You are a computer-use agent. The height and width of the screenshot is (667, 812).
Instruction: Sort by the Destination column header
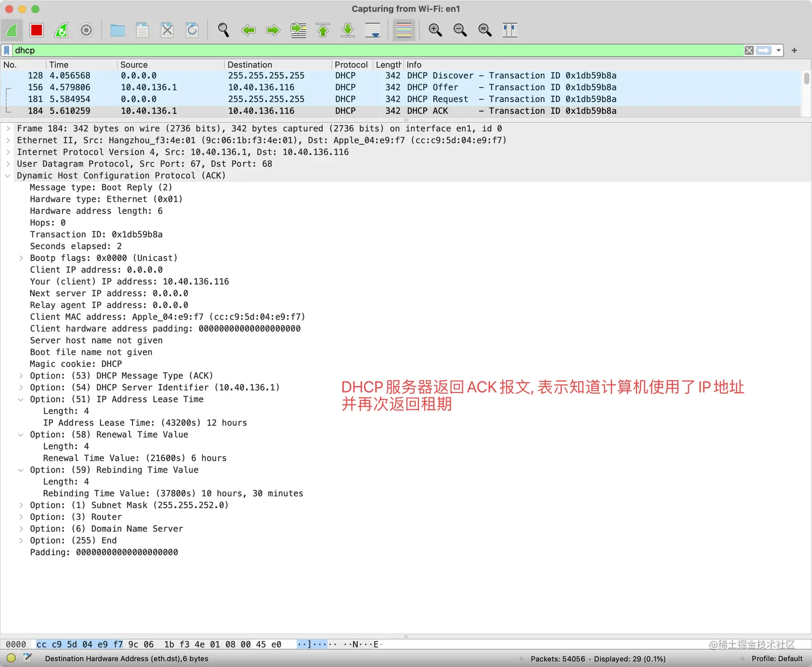[x=278, y=64]
